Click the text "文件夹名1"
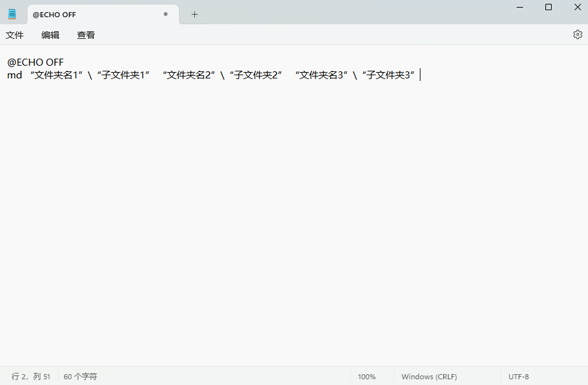This screenshot has width=588, height=385. 56,75
